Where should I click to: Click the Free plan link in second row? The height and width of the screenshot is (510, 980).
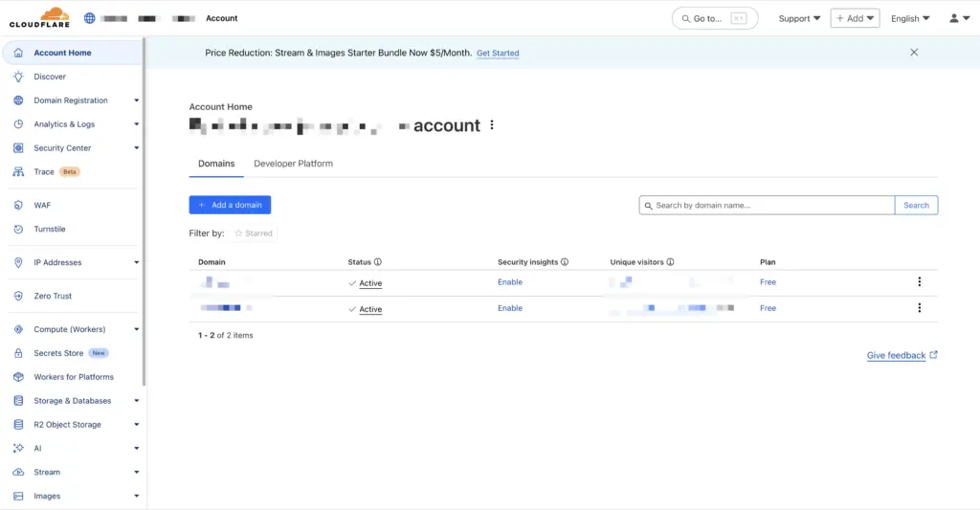[x=768, y=308]
